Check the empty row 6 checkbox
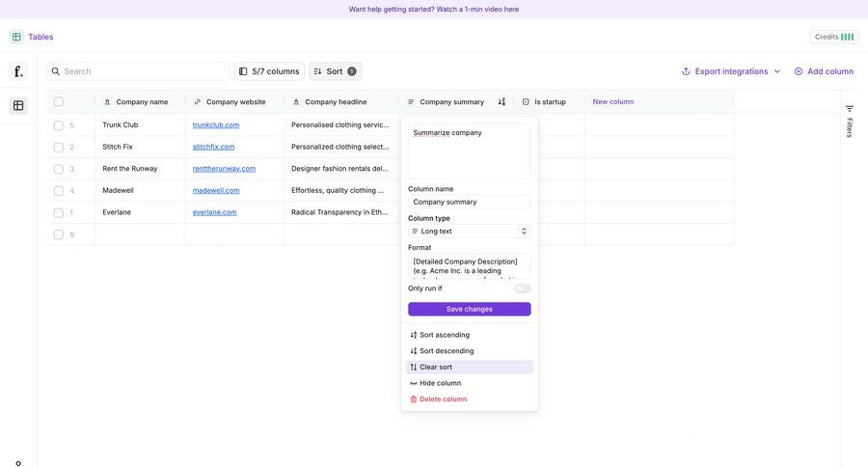Viewport: 868px width, 467px height. 58,234
